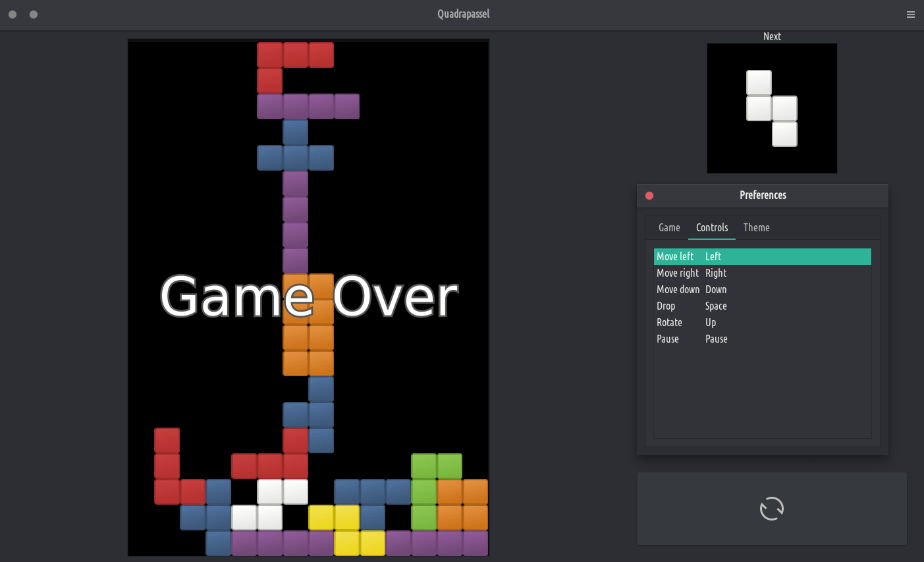This screenshot has height=562, width=924.
Task: Click the green block column on the board
Action: point(424,492)
